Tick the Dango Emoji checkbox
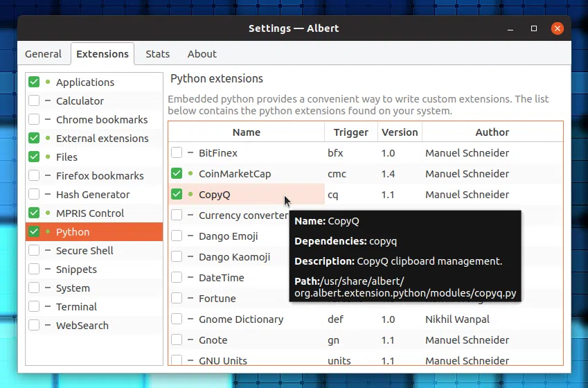The width and height of the screenshot is (588, 388). [x=177, y=236]
